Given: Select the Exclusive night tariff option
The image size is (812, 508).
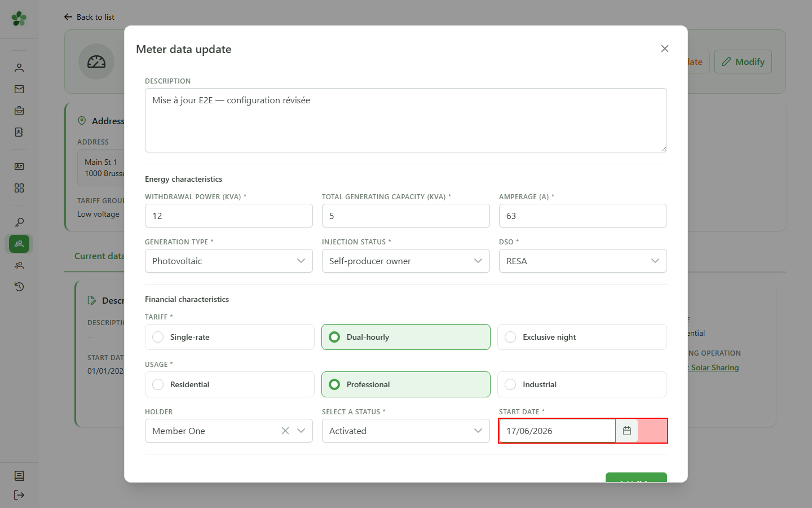Looking at the screenshot, I should point(582,337).
